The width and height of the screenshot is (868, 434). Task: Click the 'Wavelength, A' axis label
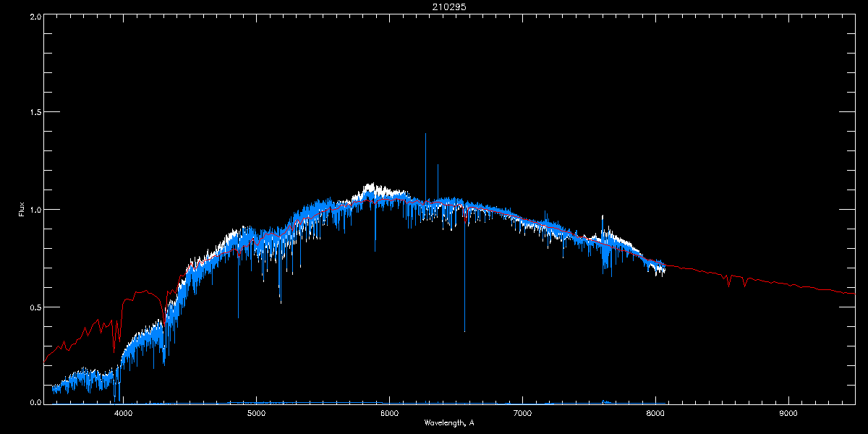tap(449, 422)
